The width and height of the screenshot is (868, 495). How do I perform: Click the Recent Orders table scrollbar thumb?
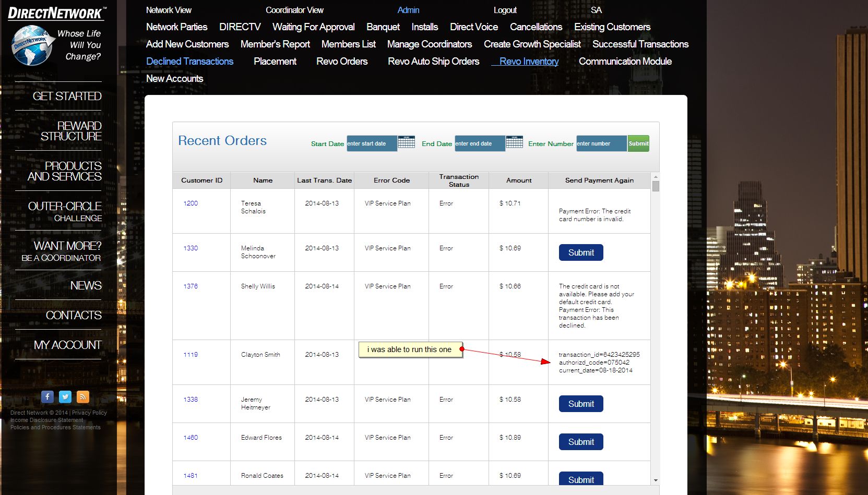(656, 186)
